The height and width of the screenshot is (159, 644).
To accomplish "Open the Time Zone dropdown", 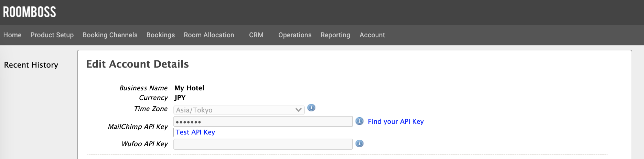I will (x=239, y=110).
